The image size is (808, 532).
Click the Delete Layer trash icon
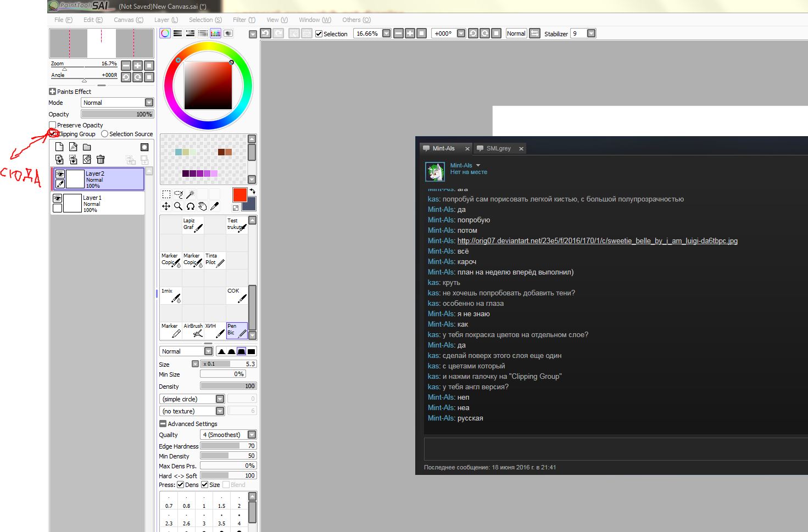coord(101,160)
